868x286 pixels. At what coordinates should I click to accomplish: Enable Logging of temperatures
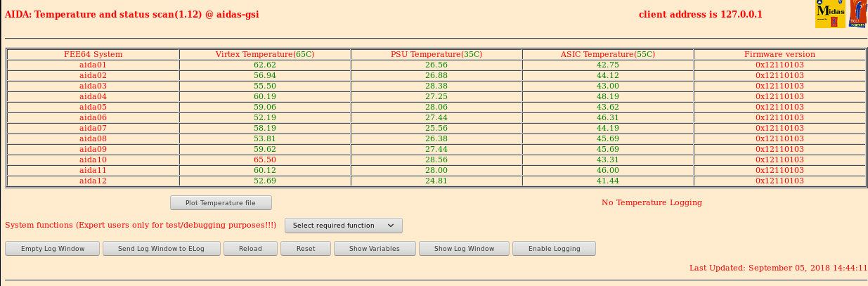554,248
